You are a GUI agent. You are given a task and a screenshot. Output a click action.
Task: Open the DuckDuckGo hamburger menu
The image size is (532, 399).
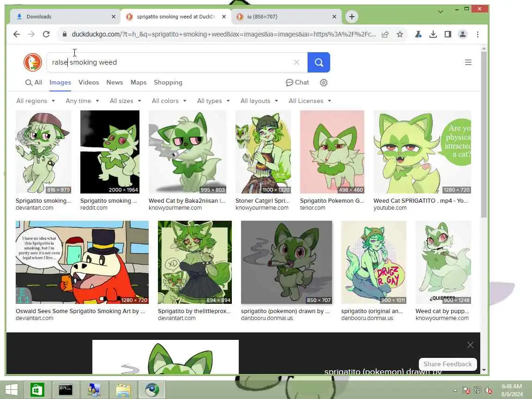tap(468, 62)
